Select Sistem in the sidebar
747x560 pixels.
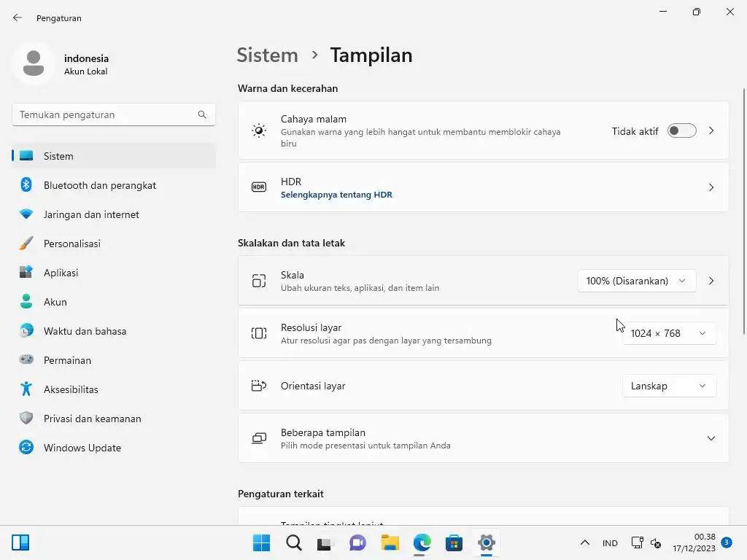[114, 156]
